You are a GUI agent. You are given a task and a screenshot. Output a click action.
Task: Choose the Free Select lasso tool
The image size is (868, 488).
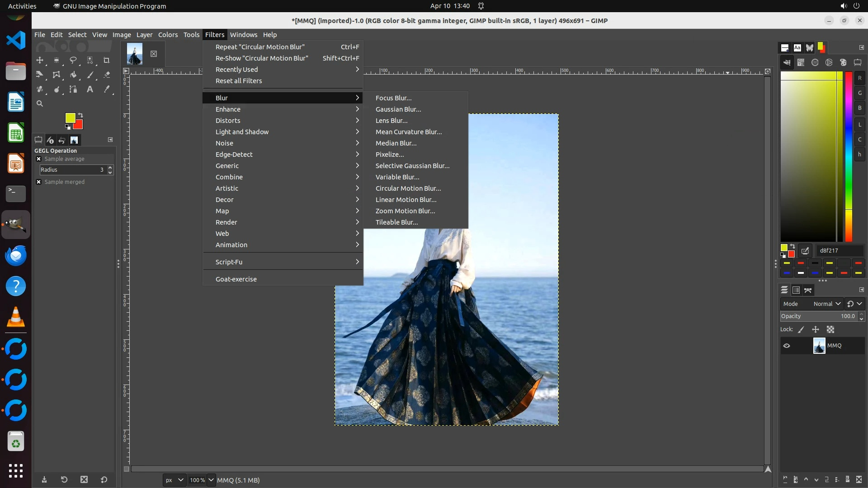tap(73, 60)
